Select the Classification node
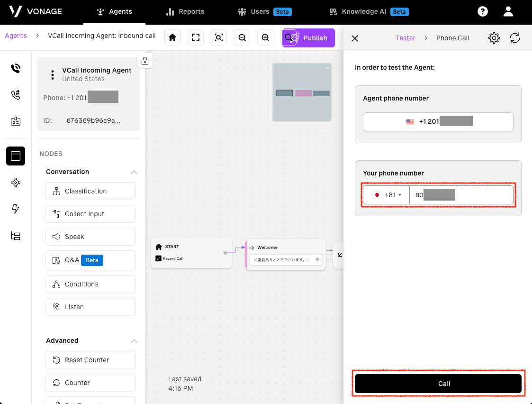This screenshot has height=404, width=532. (90, 191)
